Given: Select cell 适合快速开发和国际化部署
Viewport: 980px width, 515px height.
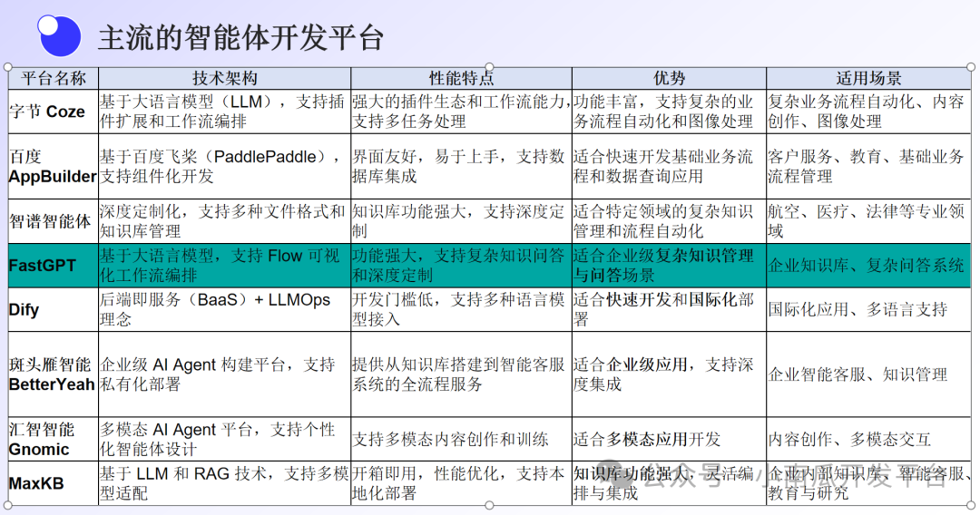Looking at the screenshot, I should (x=669, y=309).
